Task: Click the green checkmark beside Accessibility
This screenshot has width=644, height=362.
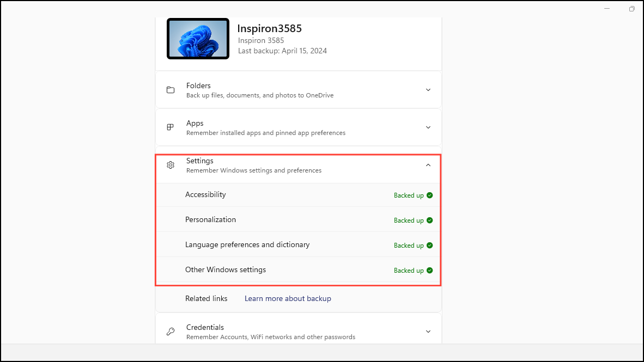Action: pos(430,195)
